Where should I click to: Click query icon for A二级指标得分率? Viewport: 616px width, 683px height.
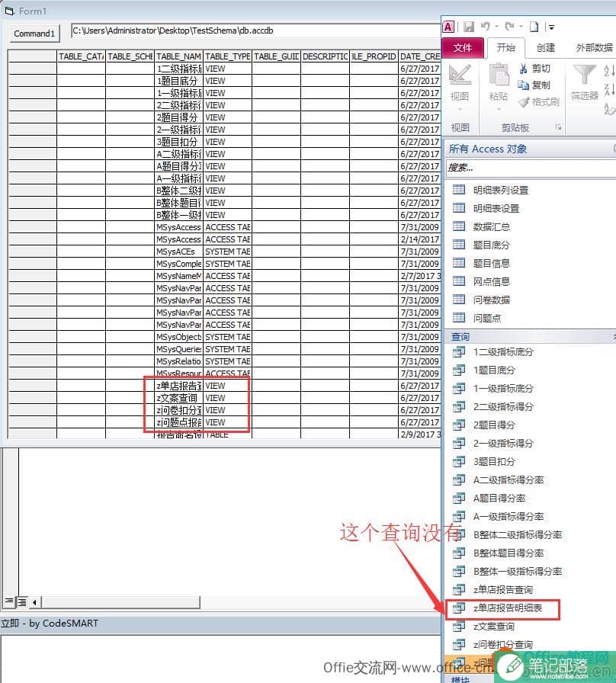click(459, 480)
